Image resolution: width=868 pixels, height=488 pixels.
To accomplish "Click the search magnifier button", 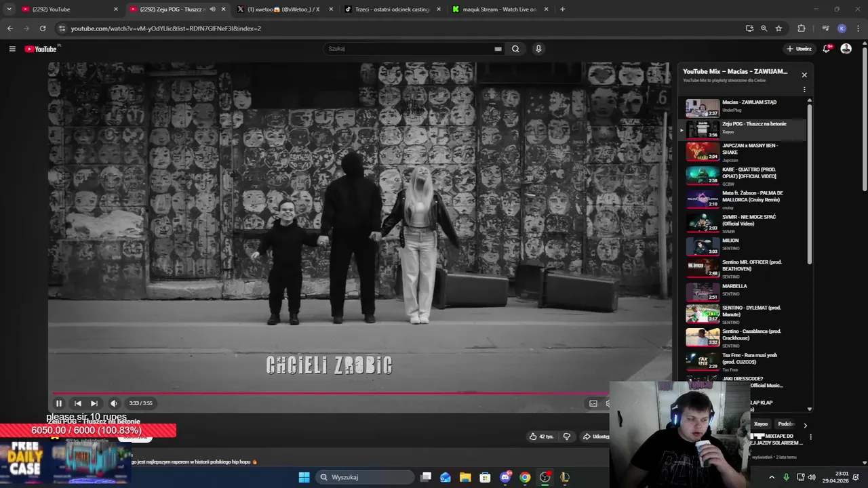I will click(x=515, y=49).
